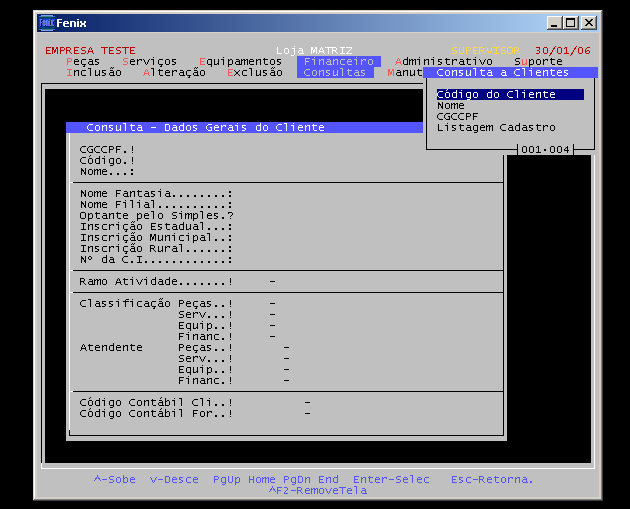630x509 pixels.
Task: Click the SUPERVISOR user label
Action: [x=485, y=51]
